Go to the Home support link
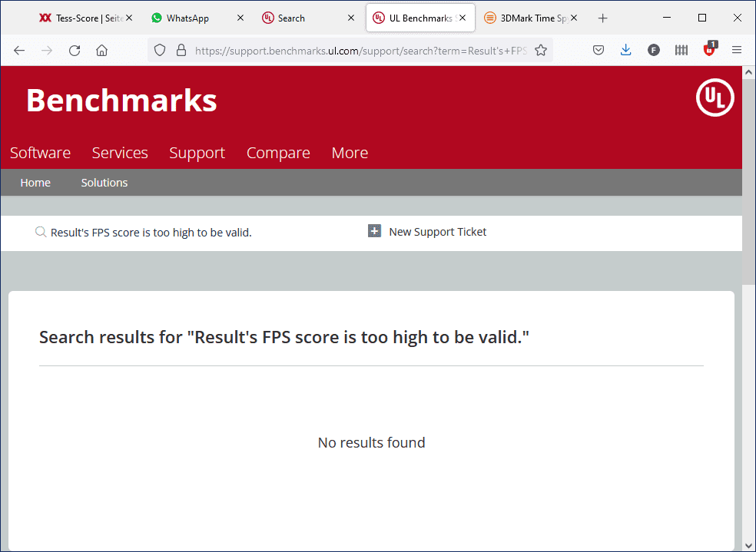The width and height of the screenshot is (756, 552). [x=35, y=183]
